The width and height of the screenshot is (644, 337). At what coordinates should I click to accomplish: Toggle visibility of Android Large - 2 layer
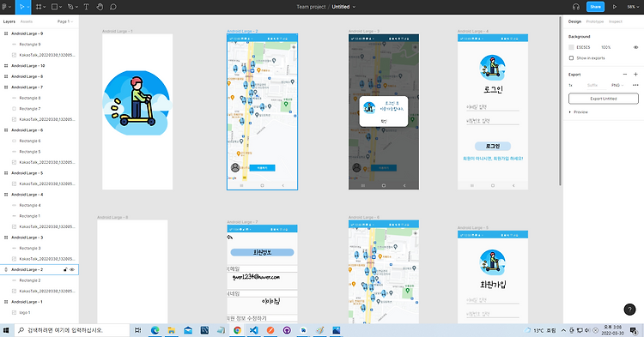tap(72, 270)
